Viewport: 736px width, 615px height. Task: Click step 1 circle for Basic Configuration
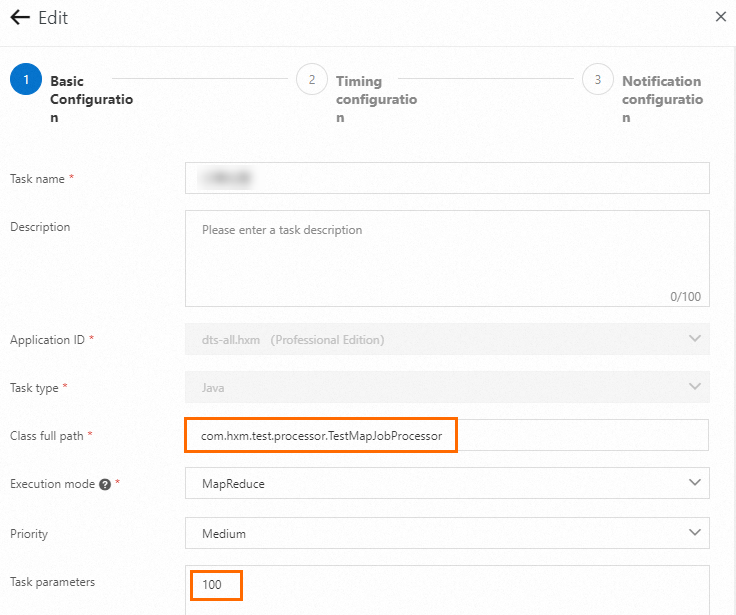pos(25,80)
